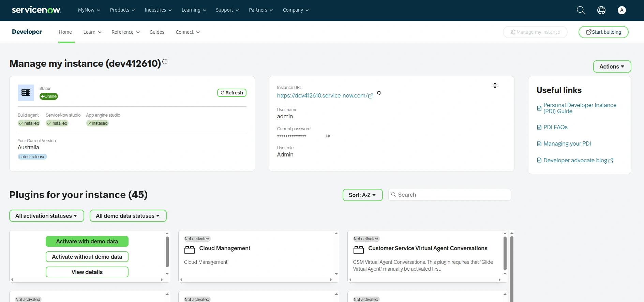The image size is (644, 302).
Task: Expand the Company menu
Action: pos(296,10)
